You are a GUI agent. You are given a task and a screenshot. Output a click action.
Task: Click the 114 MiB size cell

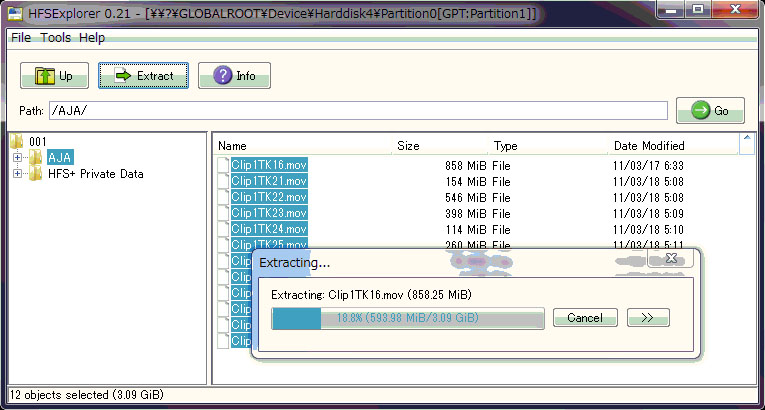point(466,230)
